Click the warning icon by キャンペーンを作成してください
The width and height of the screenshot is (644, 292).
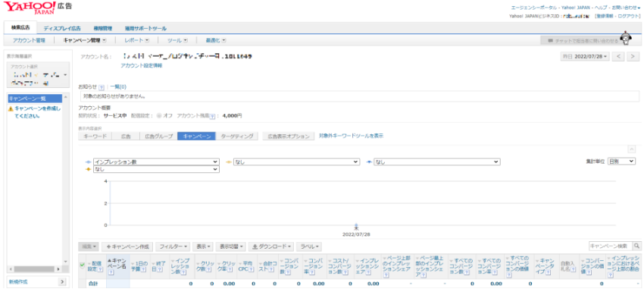(11, 109)
